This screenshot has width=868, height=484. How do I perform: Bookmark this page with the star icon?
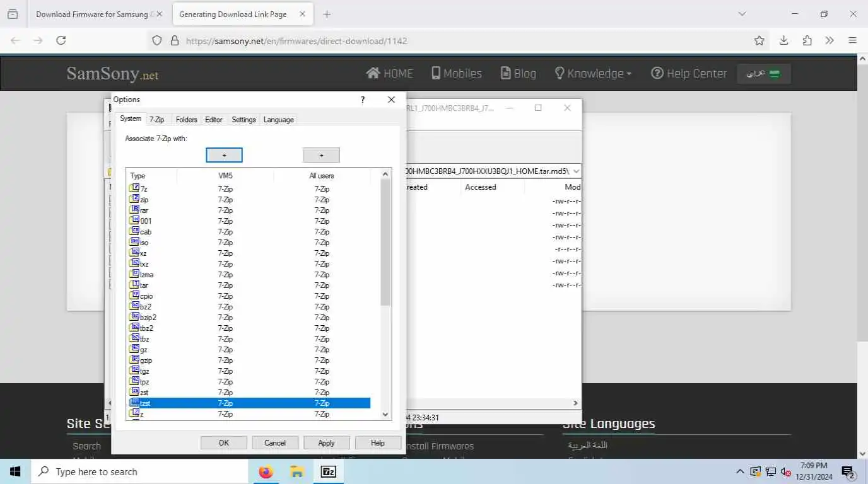click(x=759, y=40)
